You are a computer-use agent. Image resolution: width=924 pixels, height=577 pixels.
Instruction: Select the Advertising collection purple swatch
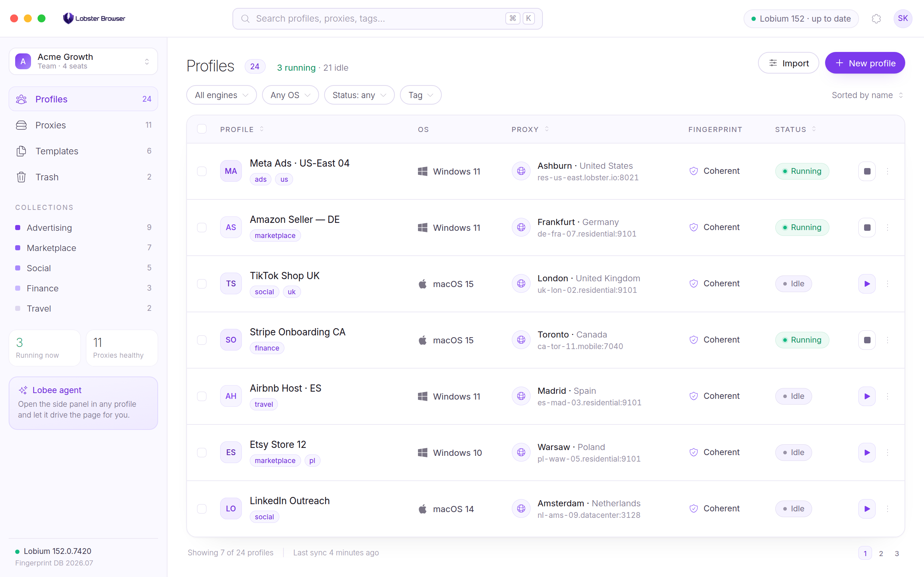click(18, 228)
